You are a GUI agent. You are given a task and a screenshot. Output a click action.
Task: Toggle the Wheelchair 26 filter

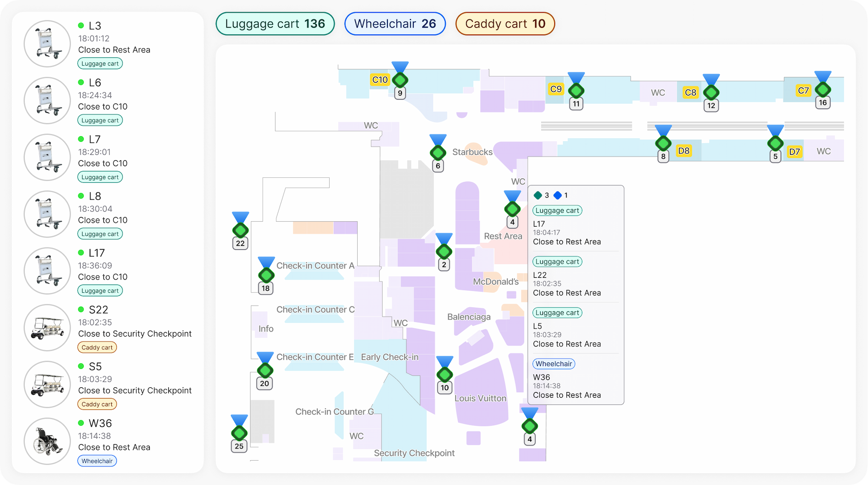tap(395, 24)
